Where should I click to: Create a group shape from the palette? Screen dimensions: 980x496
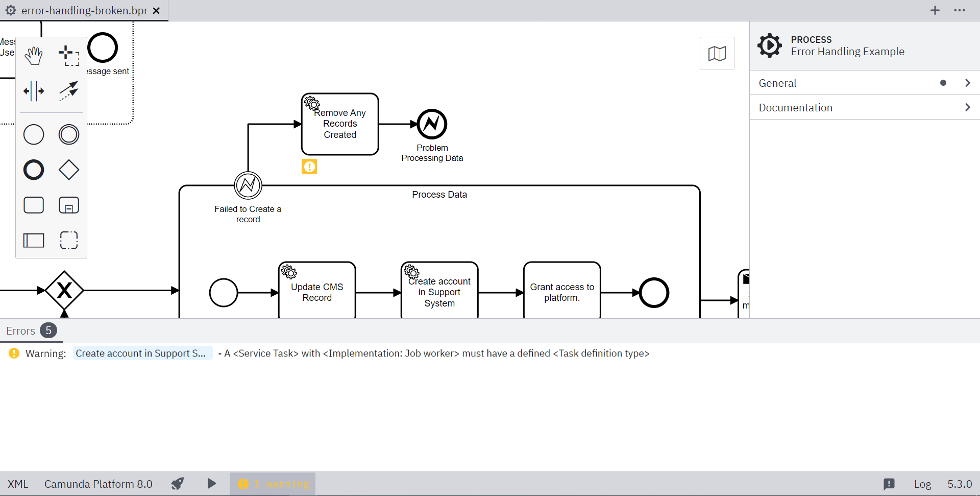click(x=69, y=240)
